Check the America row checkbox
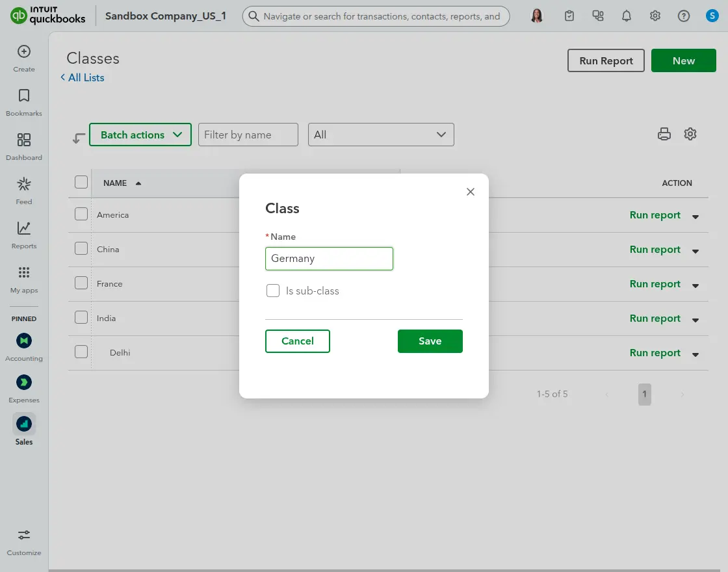 pyautogui.click(x=81, y=214)
